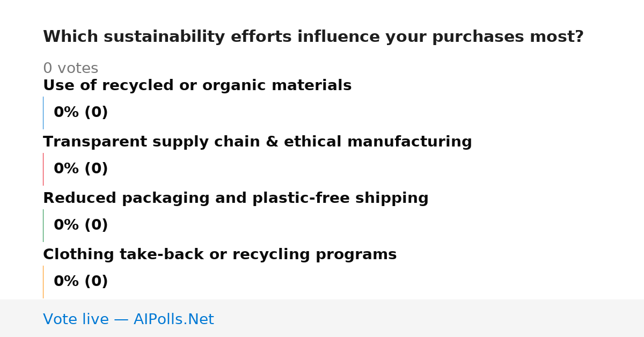
Task: Click the blue bar for recycled materials
Action: click(43, 113)
